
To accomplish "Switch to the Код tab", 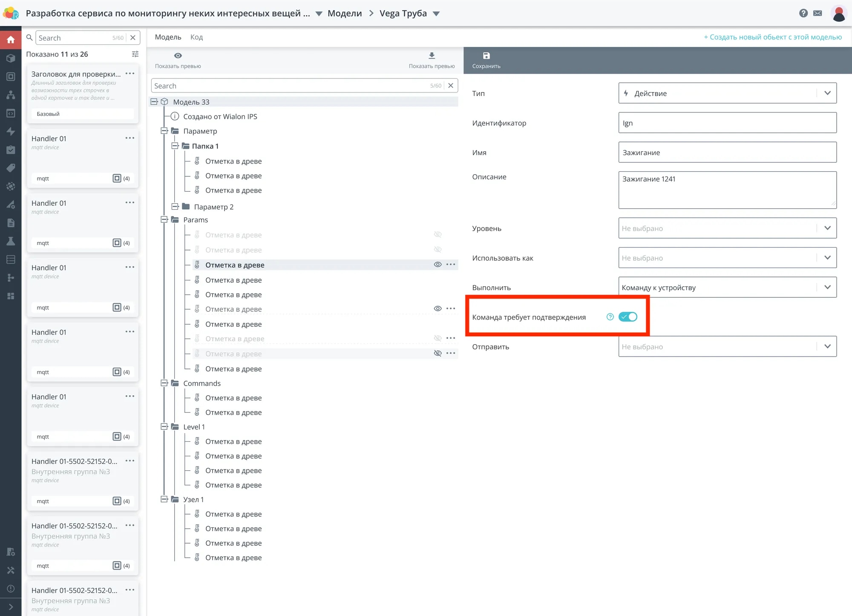I will coord(196,37).
